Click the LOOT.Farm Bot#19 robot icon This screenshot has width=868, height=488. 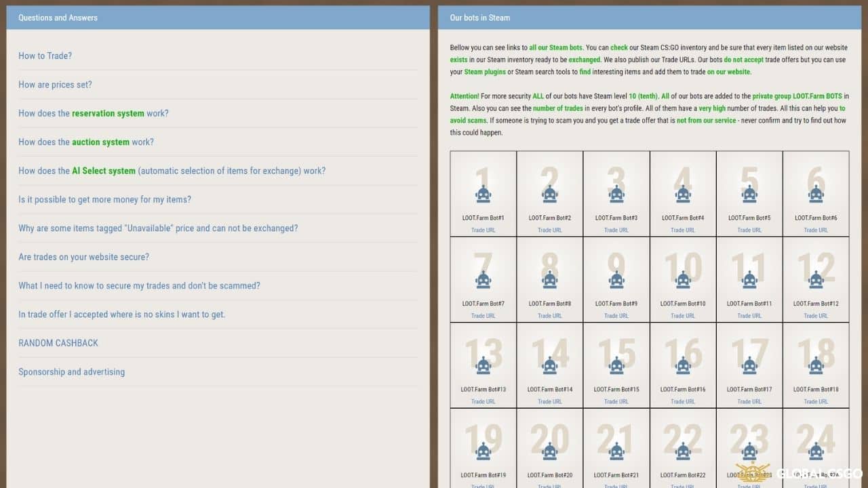click(483, 451)
